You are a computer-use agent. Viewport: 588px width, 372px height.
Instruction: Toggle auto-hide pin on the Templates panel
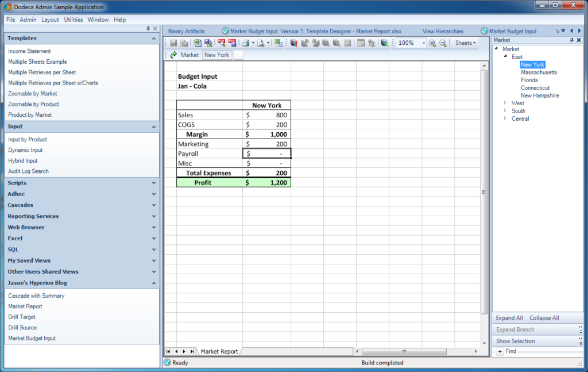[x=148, y=28]
